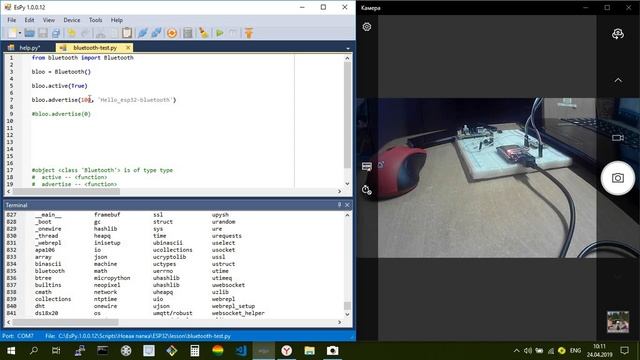
Task: Open Task View on the taskbar
Action: pyautogui.click(x=56, y=351)
